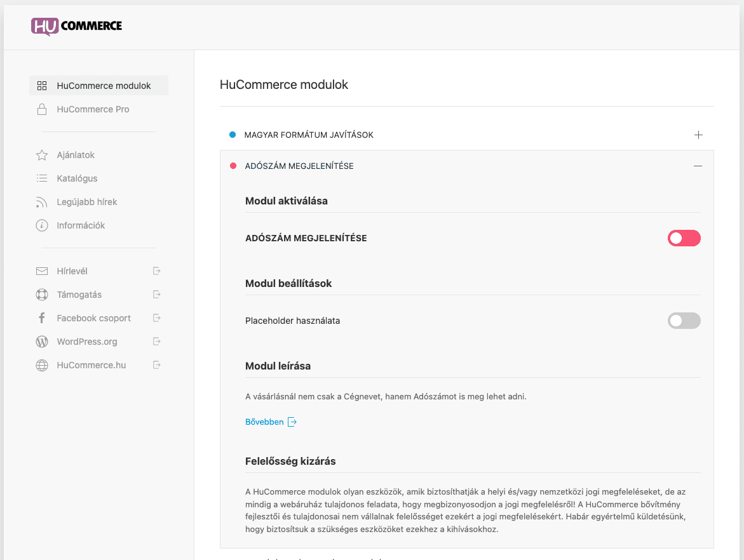The width and height of the screenshot is (744, 560).
Task: Click the HuCommerce logo
Action: [76, 26]
